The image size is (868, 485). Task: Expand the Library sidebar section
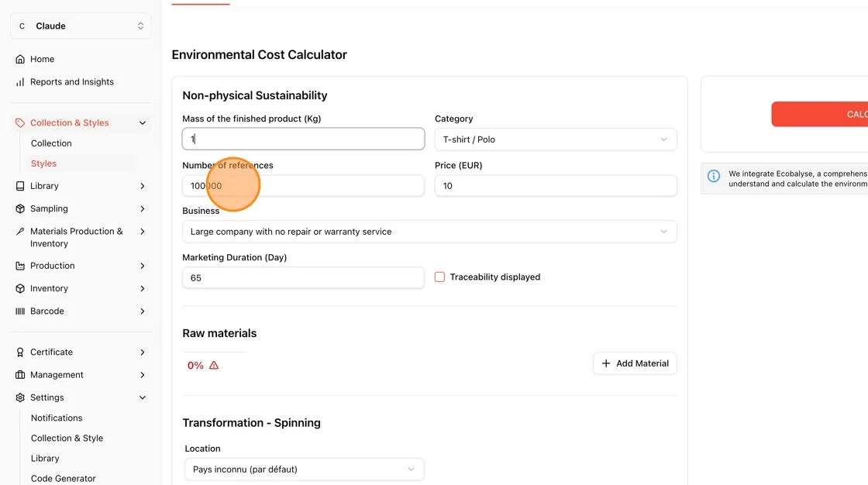[143, 186]
